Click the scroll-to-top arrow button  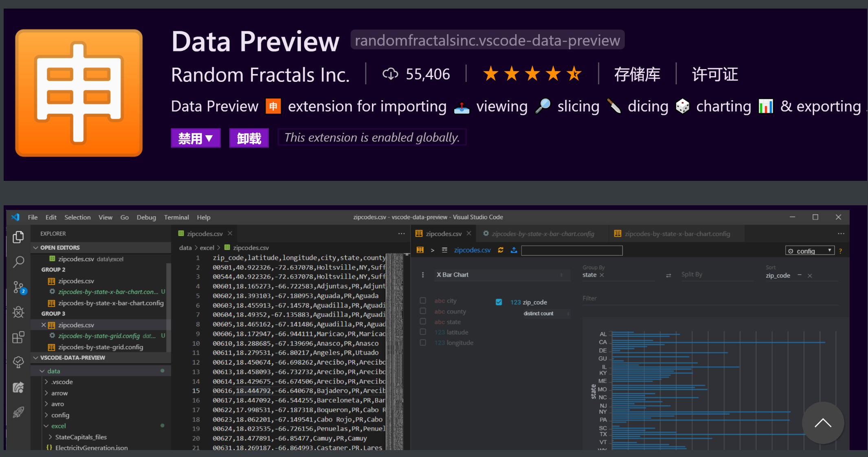click(822, 423)
